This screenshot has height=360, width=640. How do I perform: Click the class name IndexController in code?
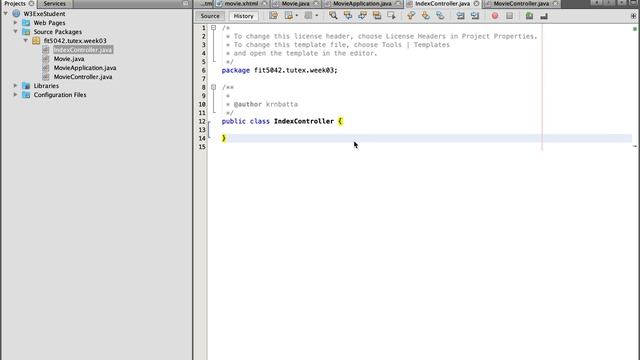(304, 121)
